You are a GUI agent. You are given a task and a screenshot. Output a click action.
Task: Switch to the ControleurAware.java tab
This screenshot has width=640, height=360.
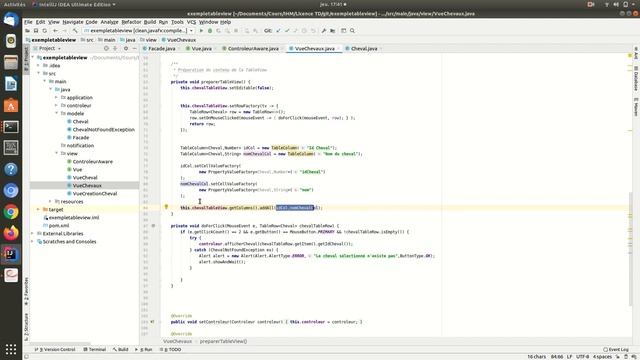pyautogui.click(x=253, y=49)
